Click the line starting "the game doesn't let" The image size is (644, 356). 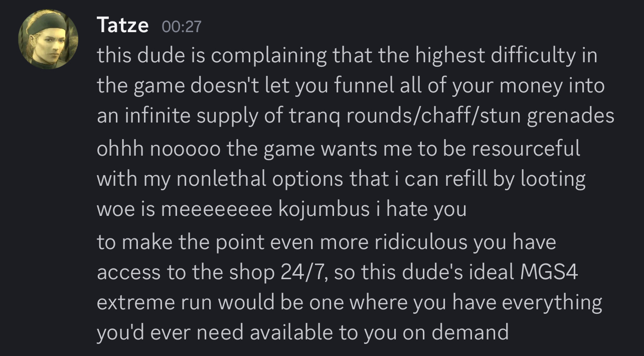[x=351, y=86]
